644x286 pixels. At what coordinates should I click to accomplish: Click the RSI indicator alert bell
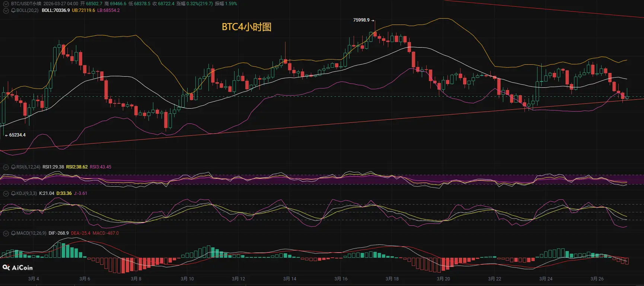[x=13, y=167]
